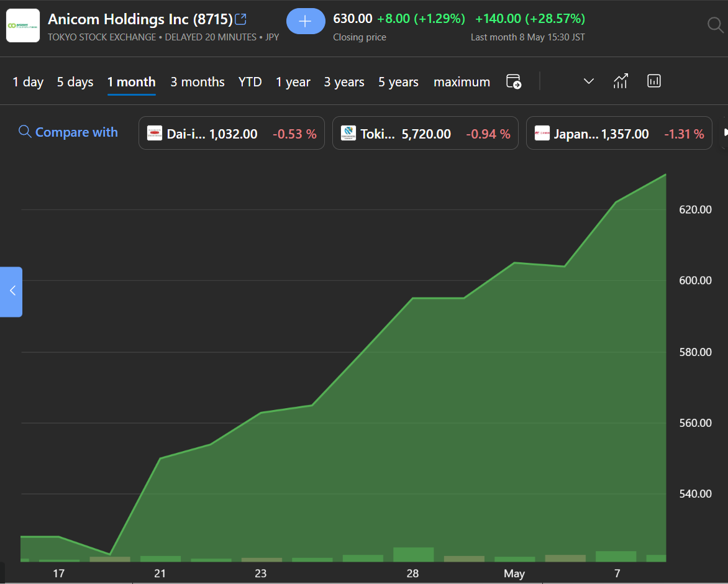
Task: Add Dai-i... 1,032.00 comparison chip
Action: click(231, 133)
